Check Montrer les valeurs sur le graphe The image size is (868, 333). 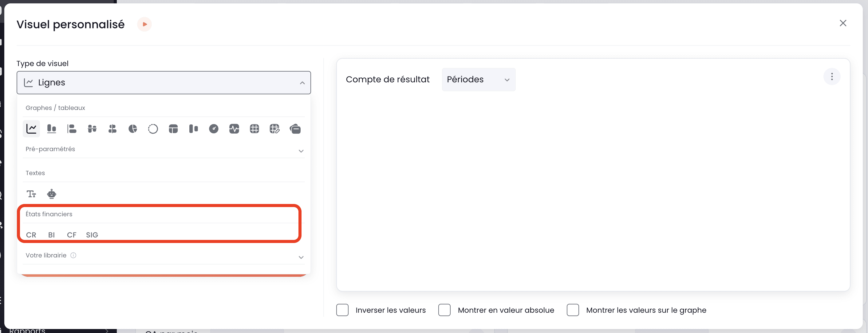click(573, 310)
